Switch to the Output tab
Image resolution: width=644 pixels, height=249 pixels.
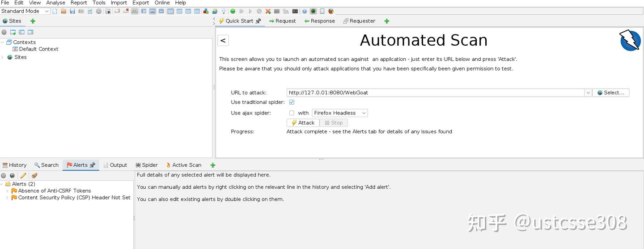115,165
